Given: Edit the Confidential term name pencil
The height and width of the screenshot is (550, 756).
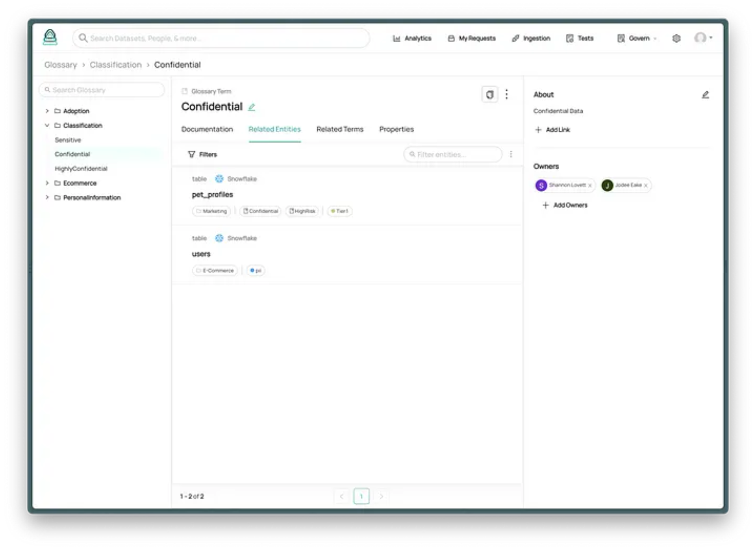Looking at the screenshot, I should click(252, 107).
